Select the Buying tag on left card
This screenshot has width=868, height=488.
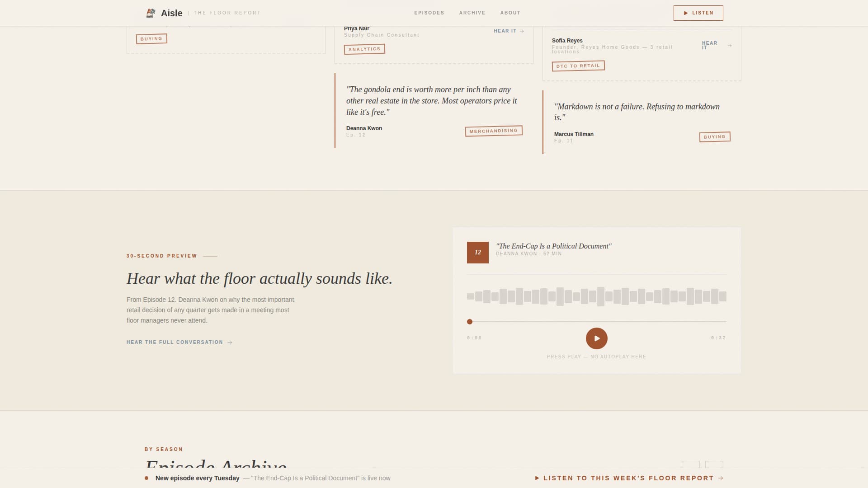(151, 39)
